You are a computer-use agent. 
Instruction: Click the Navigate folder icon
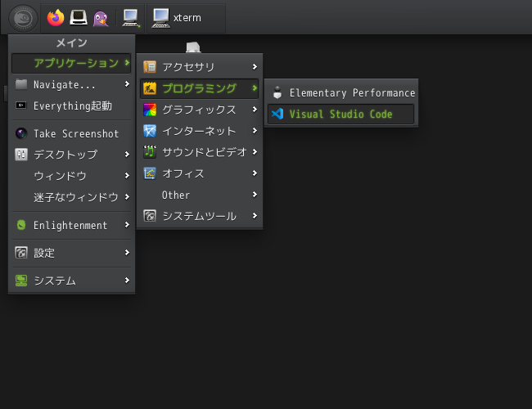point(21,84)
